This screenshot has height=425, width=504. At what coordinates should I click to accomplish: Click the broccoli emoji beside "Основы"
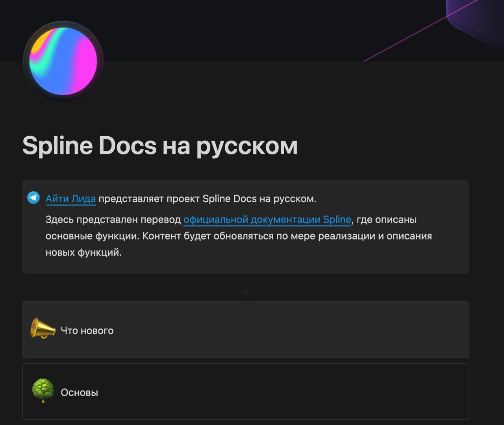click(x=42, y=391)
